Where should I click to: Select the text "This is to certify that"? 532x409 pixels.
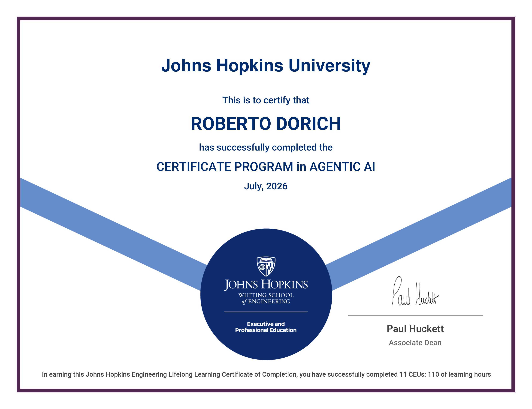click(x=266, y=100)
